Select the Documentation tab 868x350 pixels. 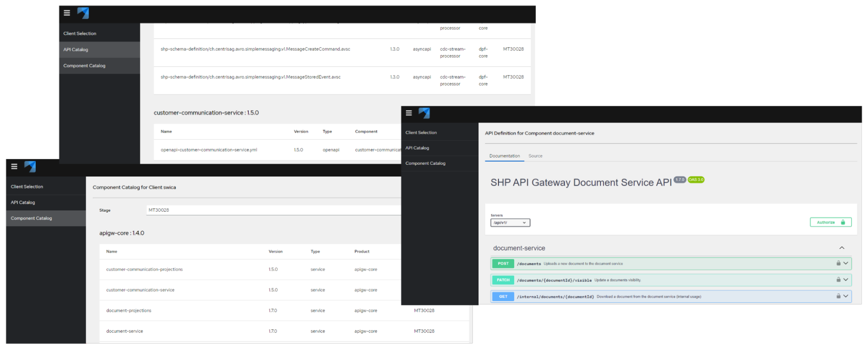505,156
